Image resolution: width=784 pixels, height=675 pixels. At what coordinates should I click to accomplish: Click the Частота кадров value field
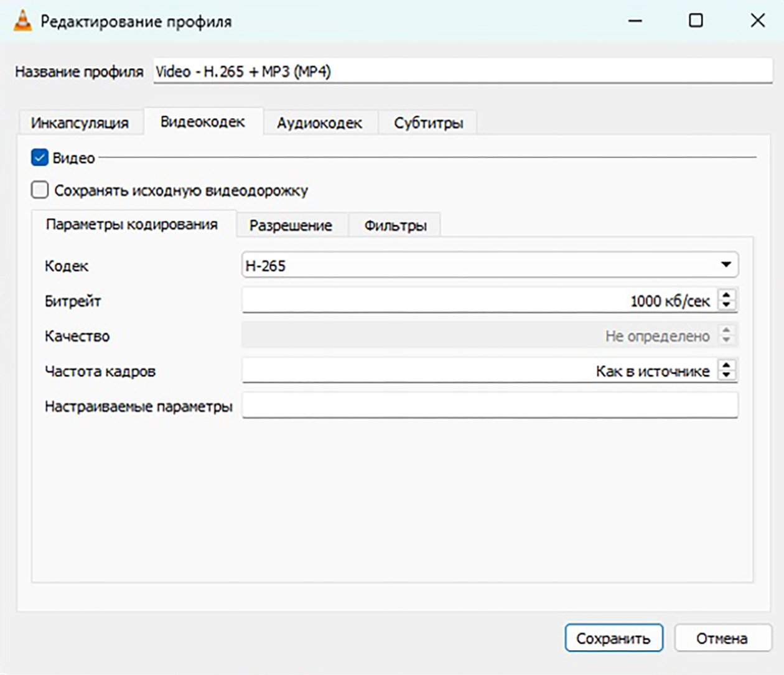(x=479, y=371)
